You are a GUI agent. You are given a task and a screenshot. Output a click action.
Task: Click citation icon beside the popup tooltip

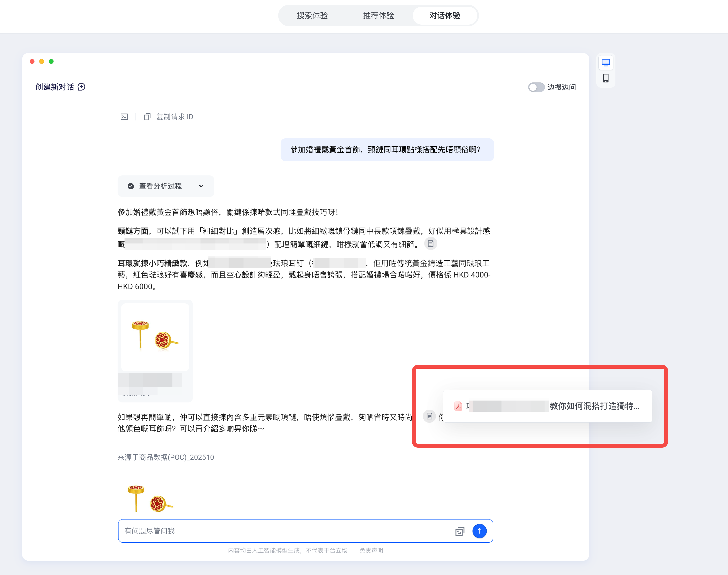(429, 417)
